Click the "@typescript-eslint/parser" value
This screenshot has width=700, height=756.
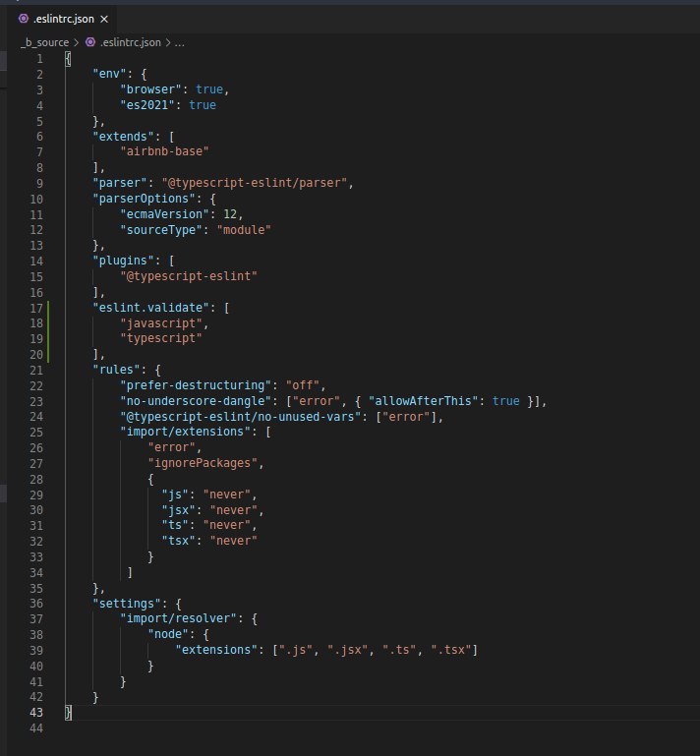(x=254, y=183)
